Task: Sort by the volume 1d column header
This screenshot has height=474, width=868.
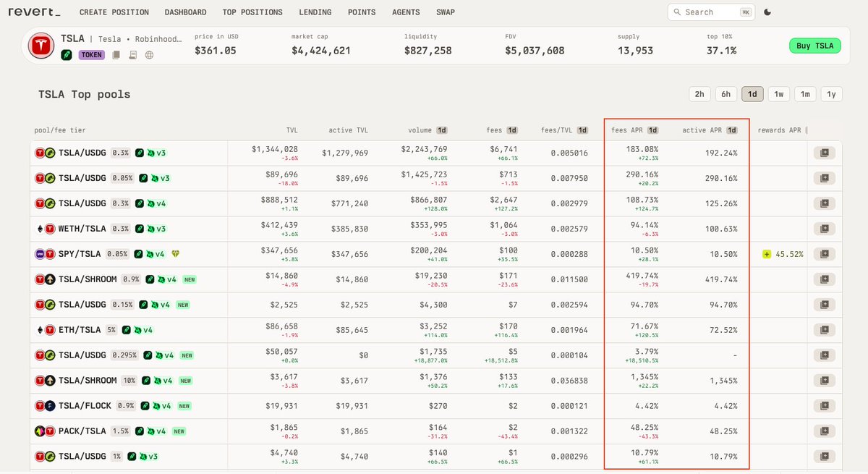Action: tap(427, 130)
